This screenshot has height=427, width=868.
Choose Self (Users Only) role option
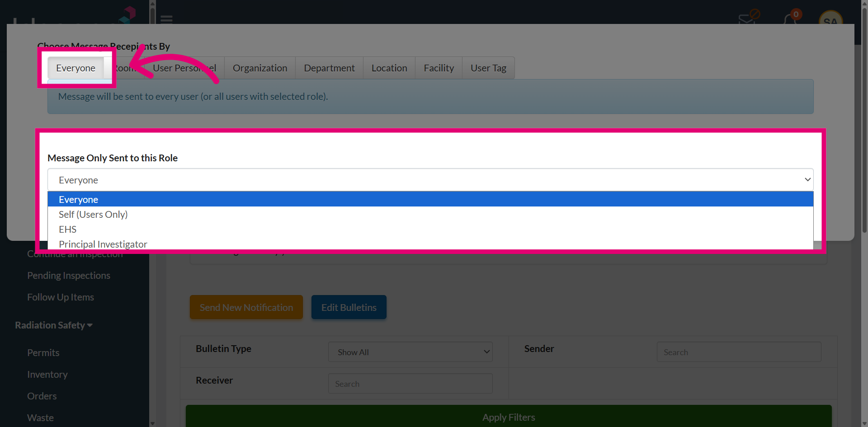point(430,214)
